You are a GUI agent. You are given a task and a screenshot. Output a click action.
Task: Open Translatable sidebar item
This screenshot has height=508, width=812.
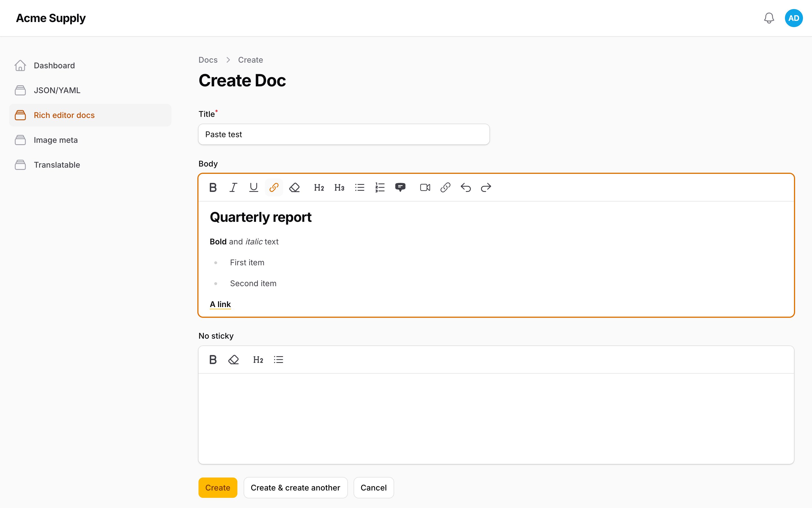click(90, 165)
